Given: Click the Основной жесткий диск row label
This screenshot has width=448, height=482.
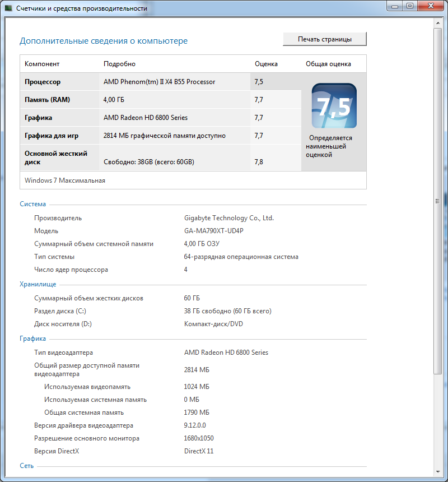Looking at the screenshot, I should click(x=56, y=157).
